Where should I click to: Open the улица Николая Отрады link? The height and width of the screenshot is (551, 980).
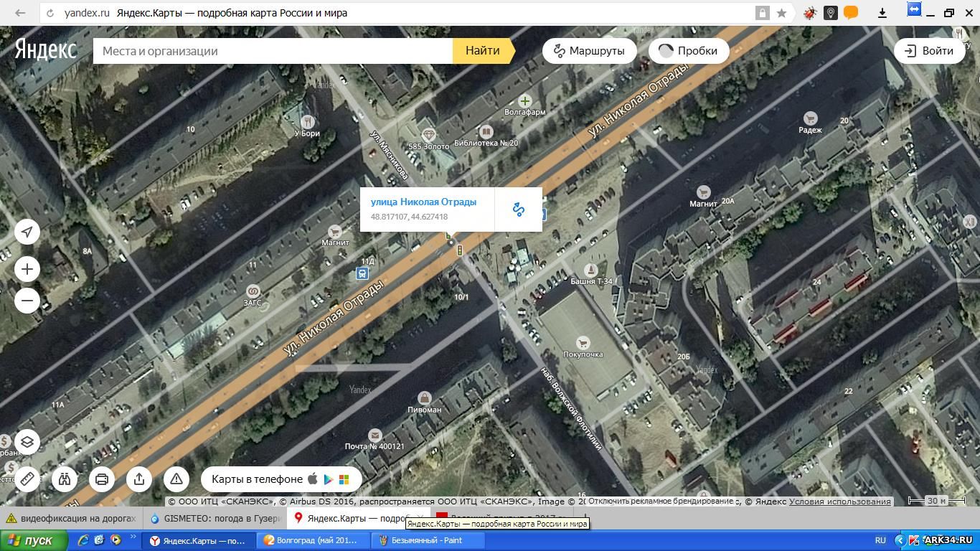(x=423, y=202)
